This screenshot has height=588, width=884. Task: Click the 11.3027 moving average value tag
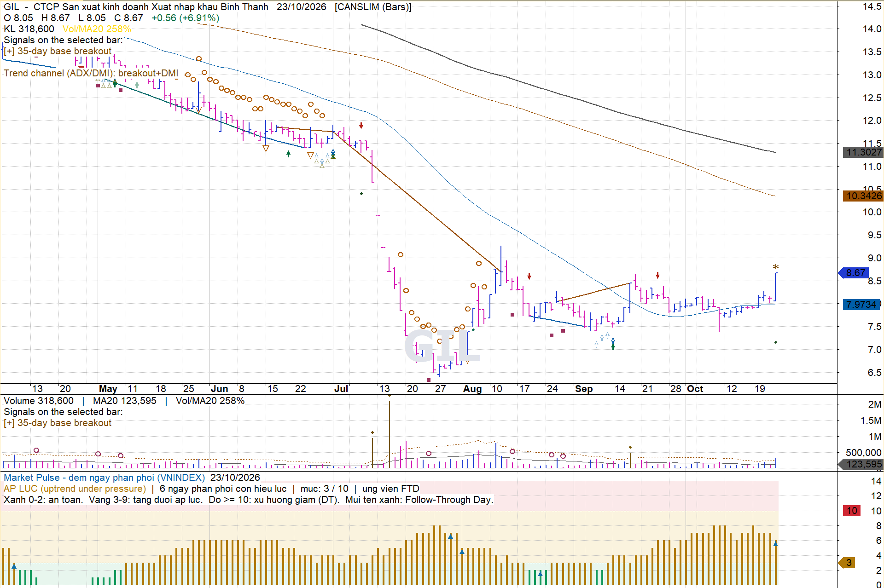[x=863, y=152]
